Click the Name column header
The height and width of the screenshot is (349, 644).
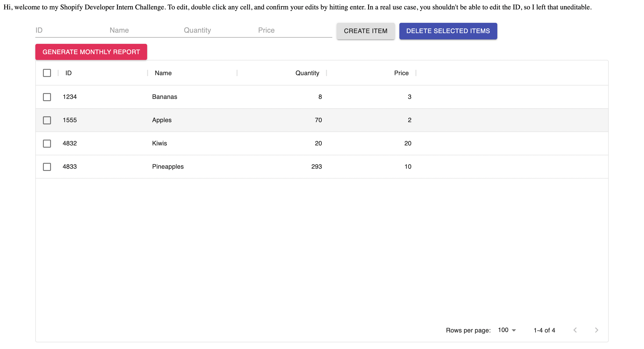163,73
